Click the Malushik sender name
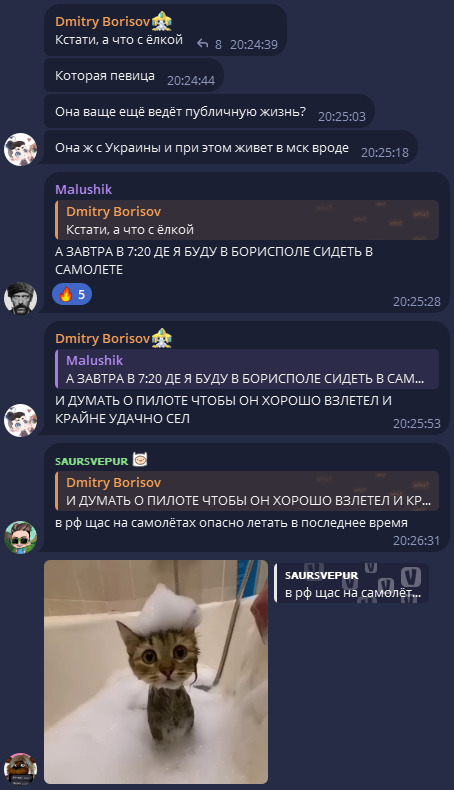Viewport: 454px width, 790px height. 84,189
